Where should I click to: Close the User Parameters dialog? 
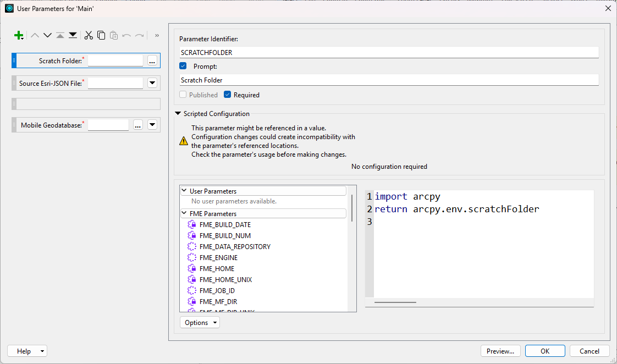point(608,8)
